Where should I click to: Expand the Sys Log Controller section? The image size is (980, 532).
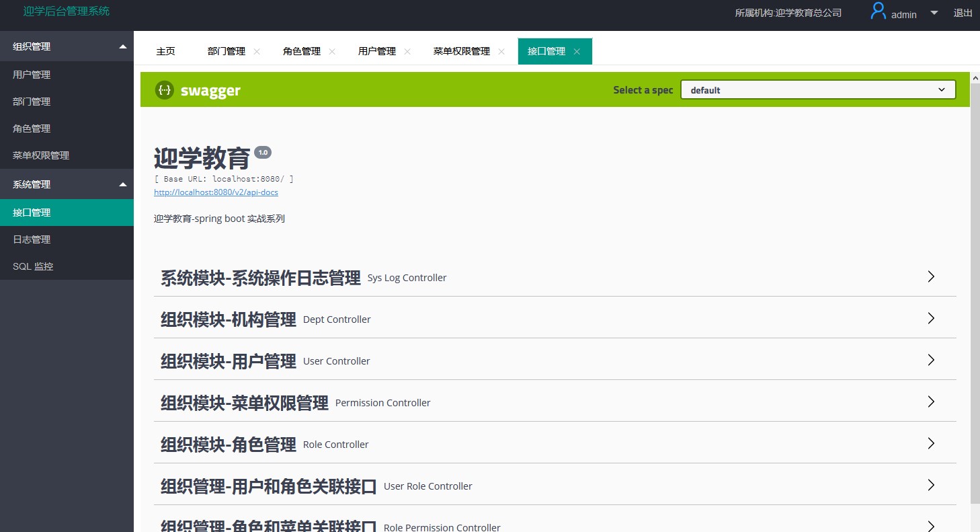(x=931, y=276)
